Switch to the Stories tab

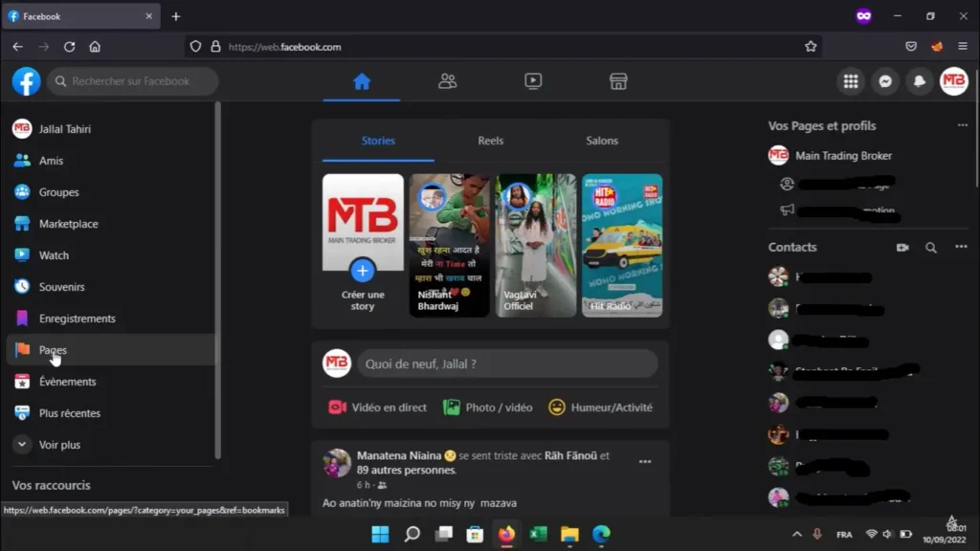[378, 141]
